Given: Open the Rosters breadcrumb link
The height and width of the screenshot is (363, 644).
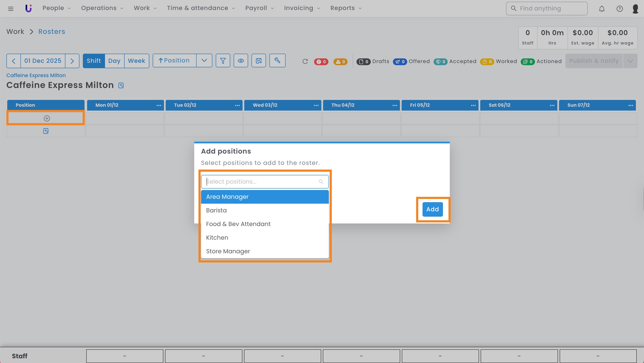Looking at the screenshot, I should click(x=52, y=32).
